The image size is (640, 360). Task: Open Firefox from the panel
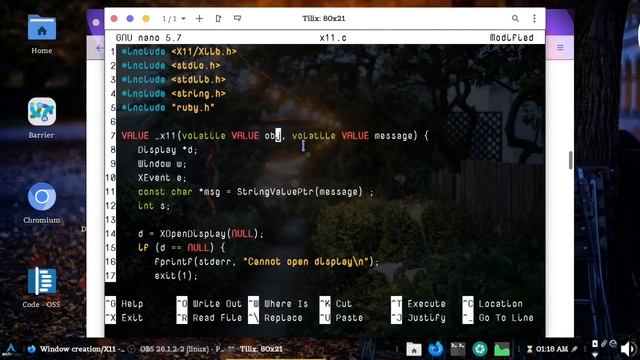[436, 349]
